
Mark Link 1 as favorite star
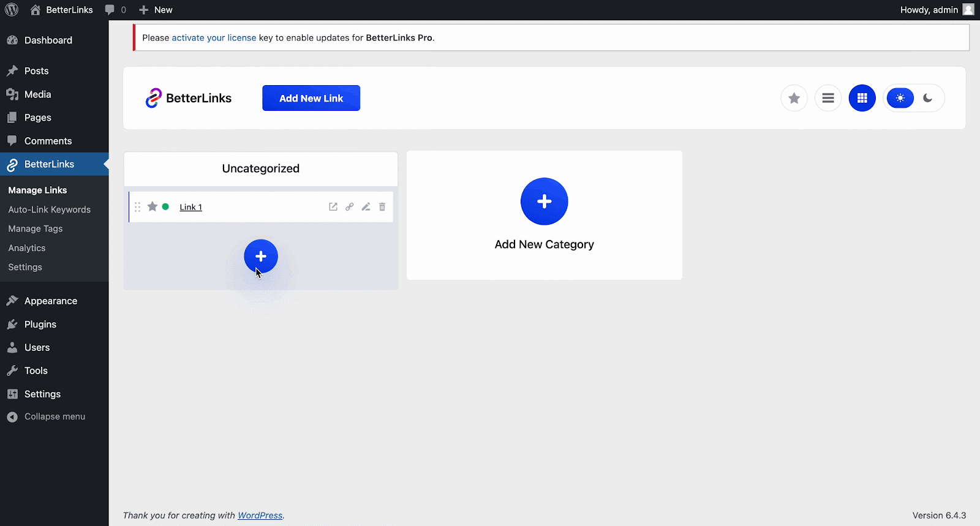pyautogui.click(x=153, y=207)
